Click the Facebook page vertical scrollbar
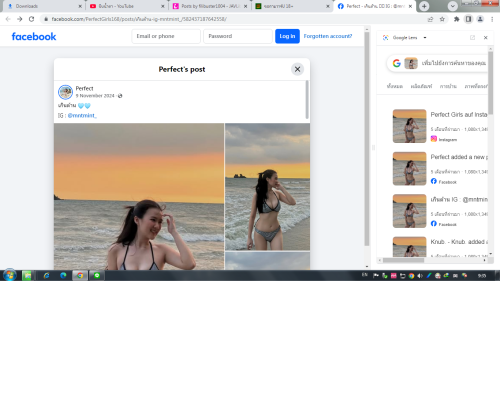The height and width of the screenshot is (410, 500). click(367, 138)
